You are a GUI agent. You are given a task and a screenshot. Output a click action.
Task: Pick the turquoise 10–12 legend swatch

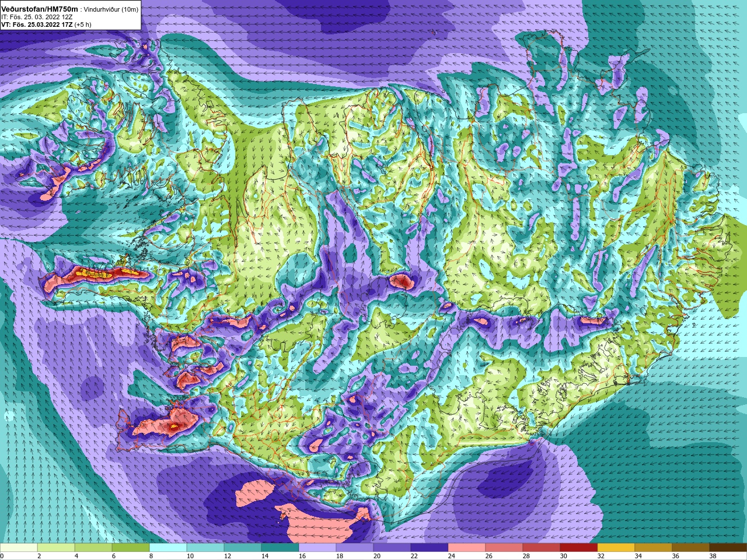205,548
